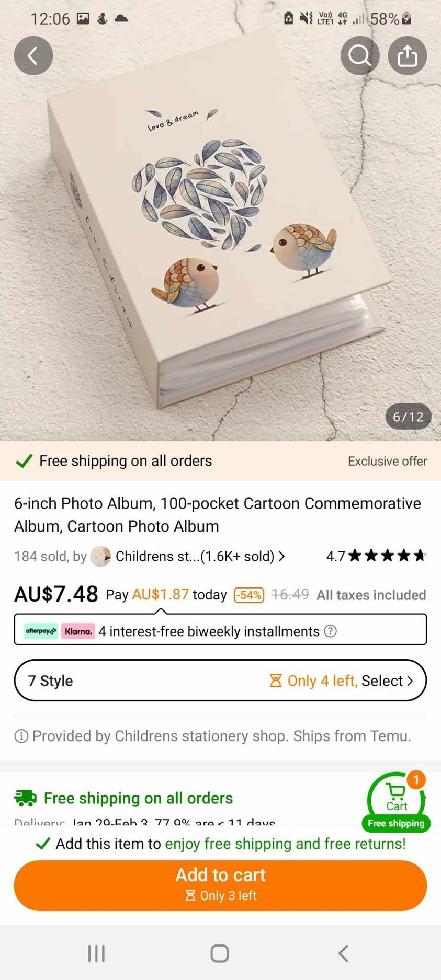Open Android recent apps button
The height and width of the screenshot is (980, 441).
[x=96, y=953]
